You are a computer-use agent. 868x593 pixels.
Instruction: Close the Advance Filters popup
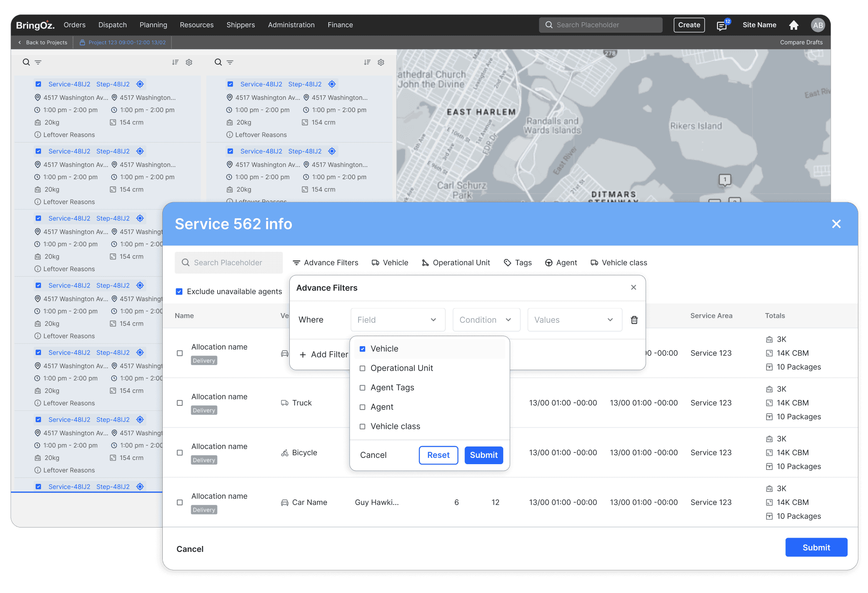point(634,287)
